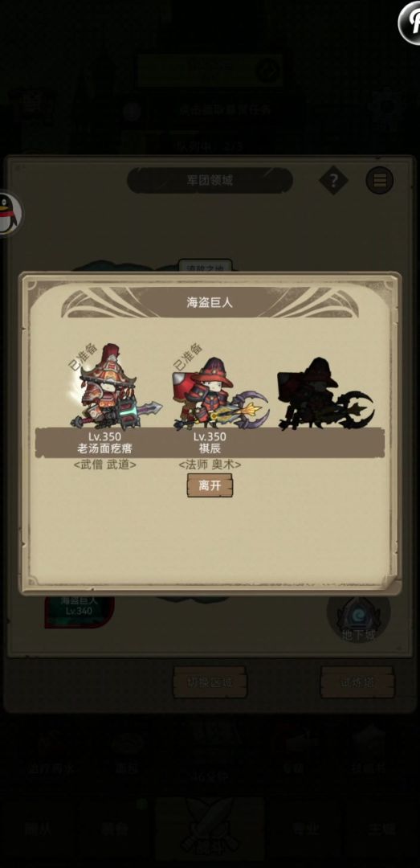Click the 试炼塔 trial tower button
Screen dimensions: 420x868
point(357,682)
